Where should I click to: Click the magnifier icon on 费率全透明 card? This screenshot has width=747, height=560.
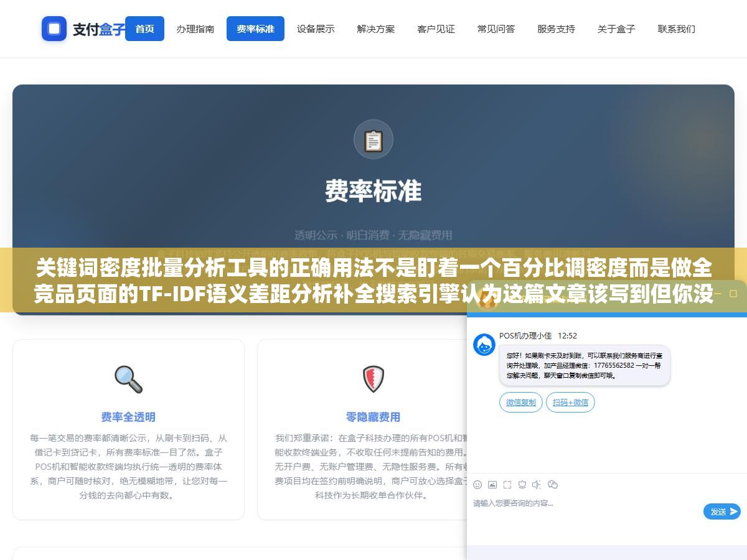(x=128, y=379)
